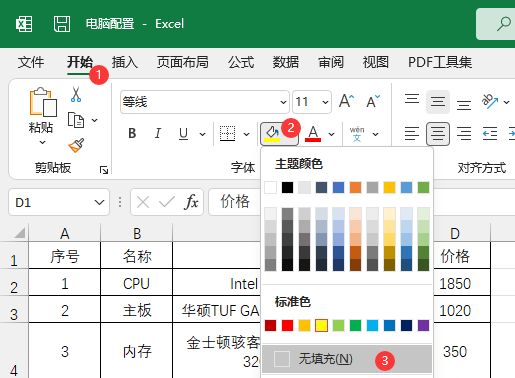Toggle Bold formatting
The width and height of the screenshot is (515, 378).
[x=132, y=134]
